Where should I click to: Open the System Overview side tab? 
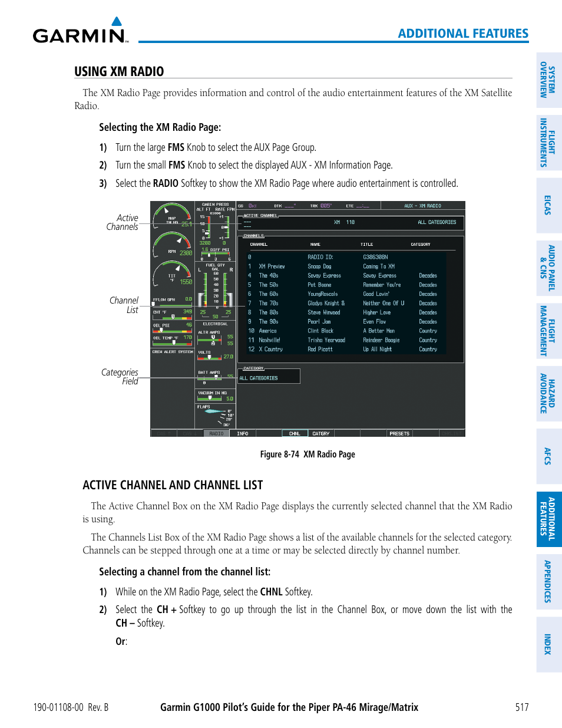548,80
